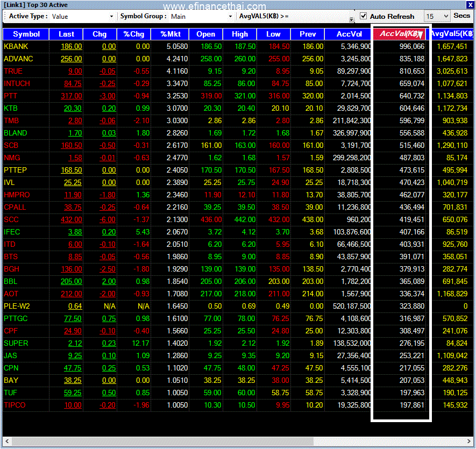
Task: Click PTT last price 317.00
Action: (72, 96)
